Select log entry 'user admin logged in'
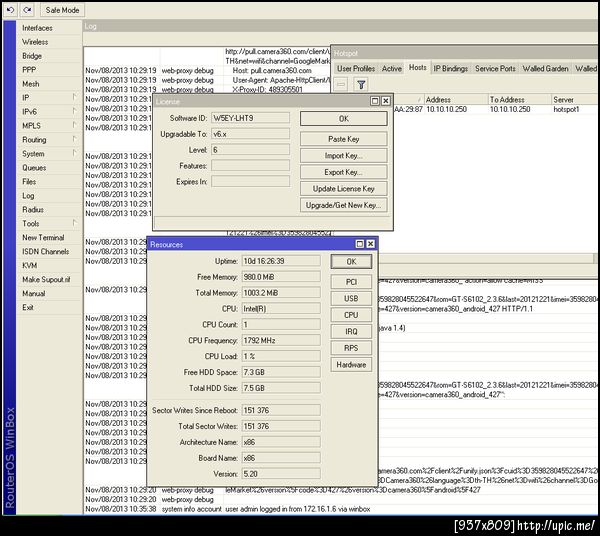The height and width of the screenshot is (536, 600). coord(298,509)
